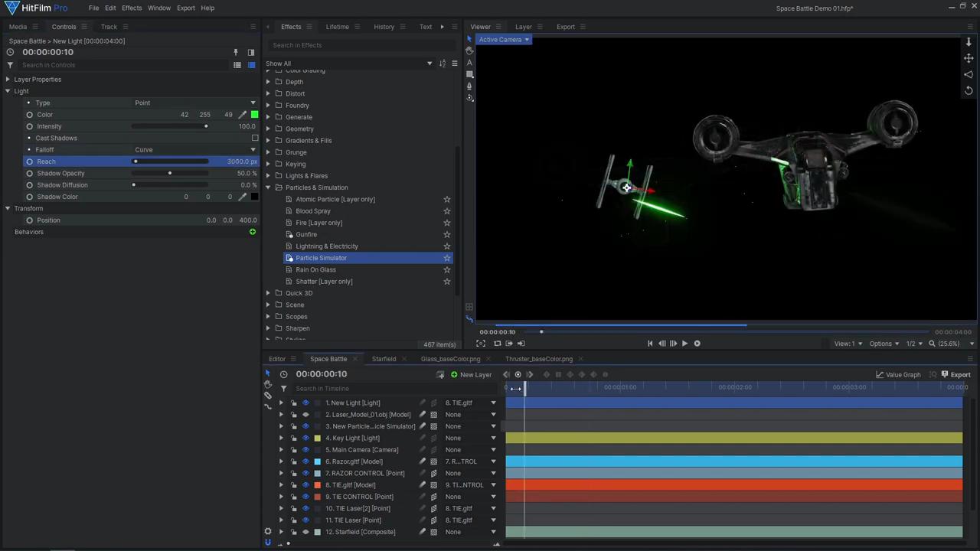Click the move transform icon at viewer top right
The height and width of the screenshot is (551, 980).
[x=969, y=58]
